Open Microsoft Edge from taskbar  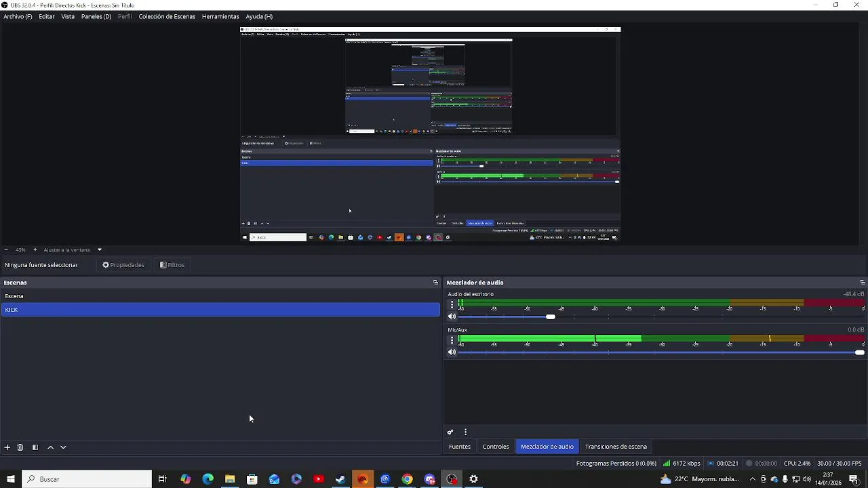pyautogui.click(x=208, y=479)
